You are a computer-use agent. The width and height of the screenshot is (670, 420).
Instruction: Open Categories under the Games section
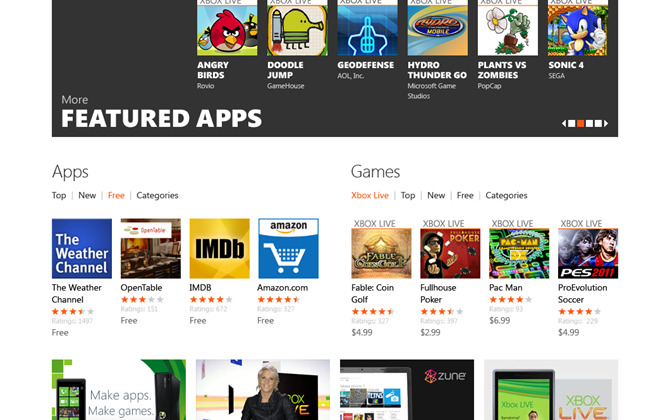pos(506,195)
